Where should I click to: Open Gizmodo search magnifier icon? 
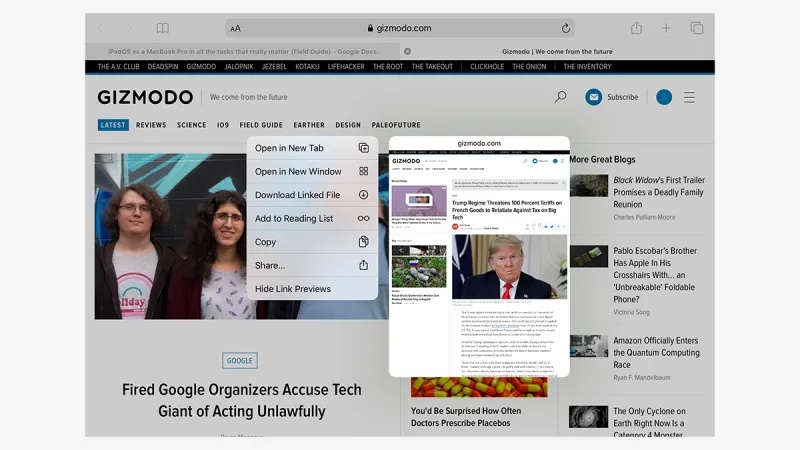click(x=560, y=96)
